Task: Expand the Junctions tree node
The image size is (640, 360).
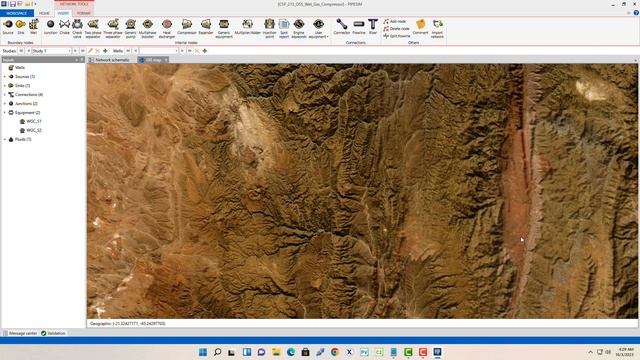Action: [5, 104]
